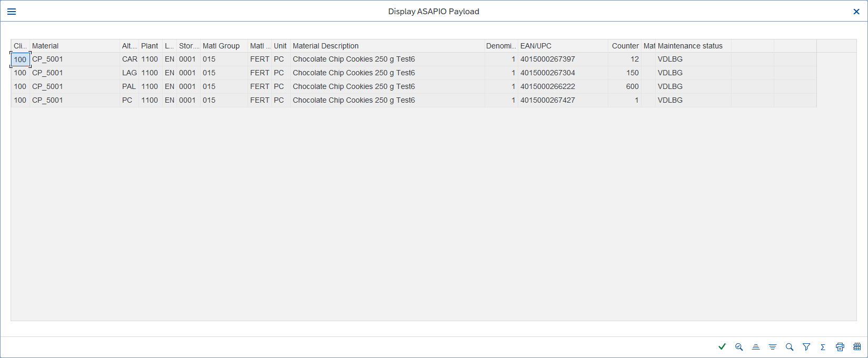
Task: Select the Unit column header
Action: click(x=281, y=46)
